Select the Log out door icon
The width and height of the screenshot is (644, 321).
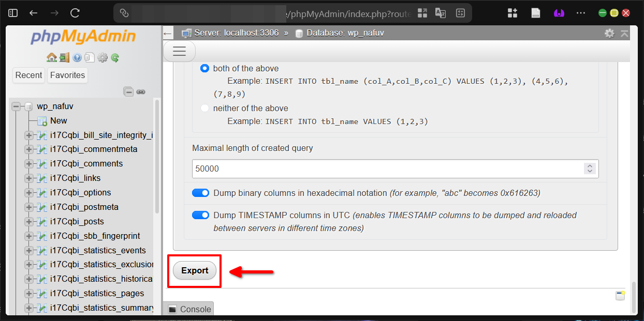[x=64, y=58]
